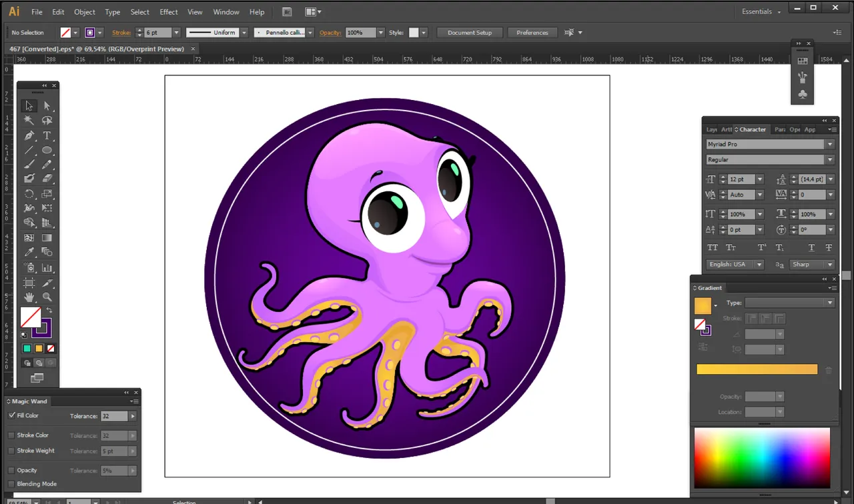Switch to the Layers panel tab
The image size is (854, 504).
click(712, 129)
